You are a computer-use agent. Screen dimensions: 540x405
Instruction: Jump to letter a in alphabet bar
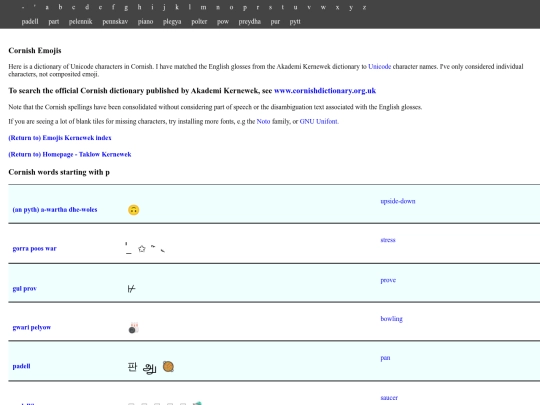(x=47, y=7)
